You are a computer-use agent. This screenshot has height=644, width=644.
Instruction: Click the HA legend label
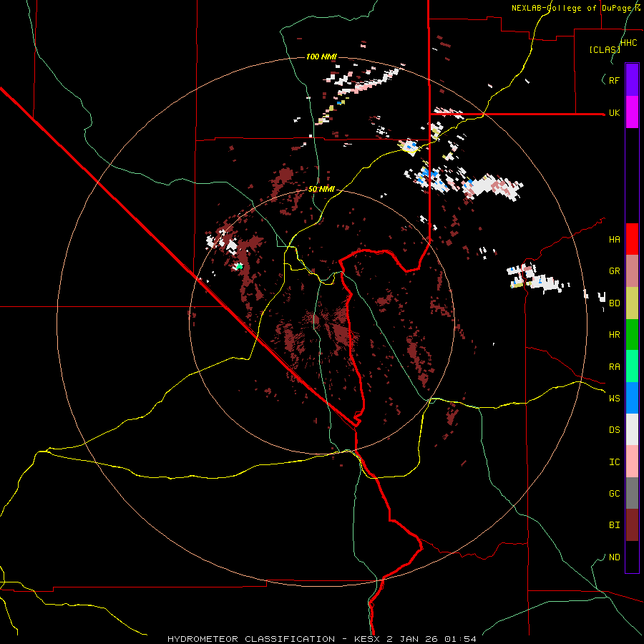coord(614,239)
